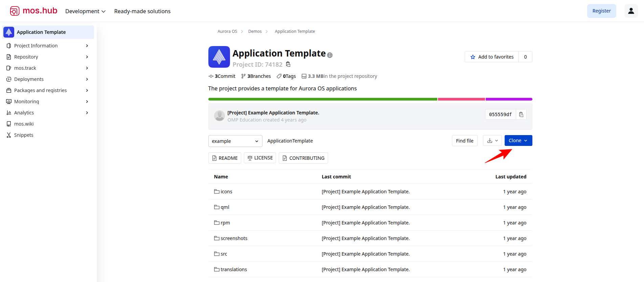
Task: Expand the Repository sidebar section
Action: tap(48, 57)
